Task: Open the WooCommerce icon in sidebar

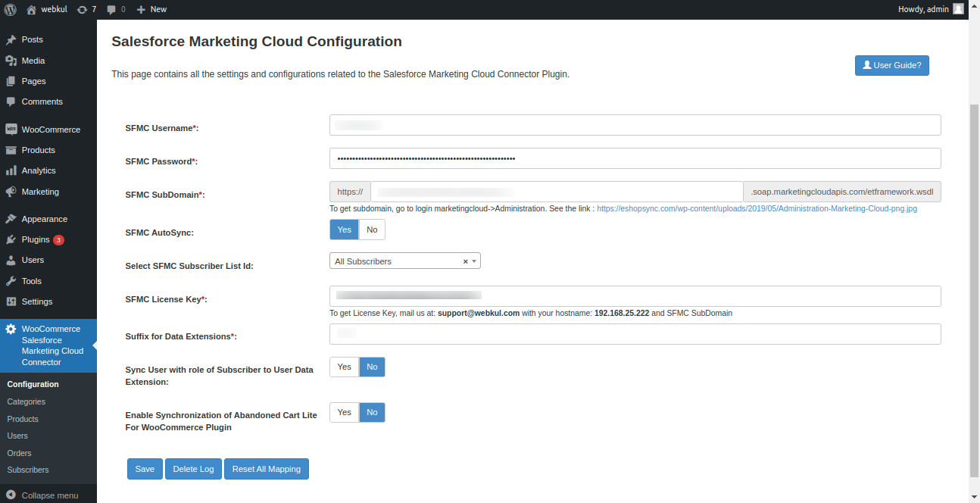Action: pos(11,130)
